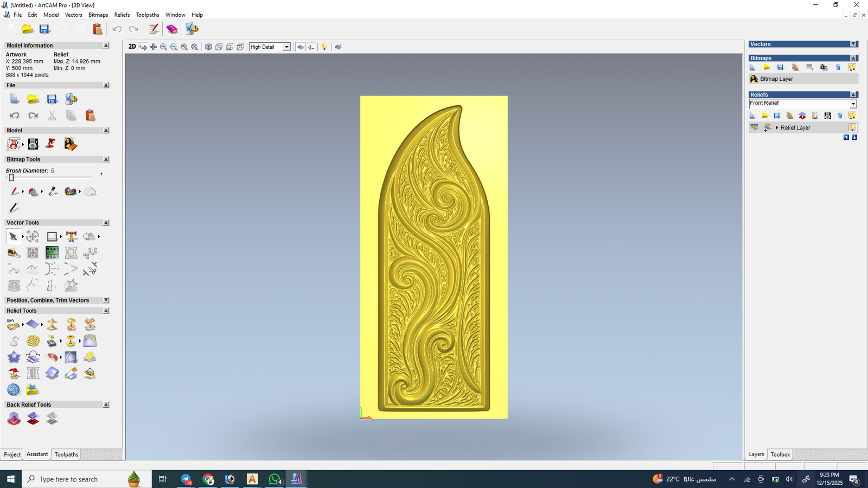The height and width of the screenshot is (488, 868).
Task: Toggle all bitmap layers visibility bulbs
Action: 852,67
